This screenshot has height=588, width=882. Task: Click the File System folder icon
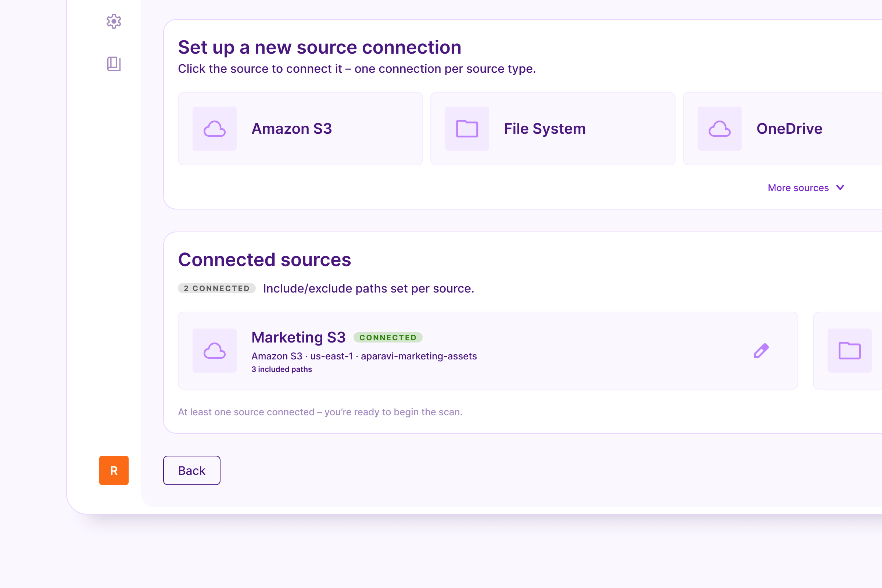point(467,129)
